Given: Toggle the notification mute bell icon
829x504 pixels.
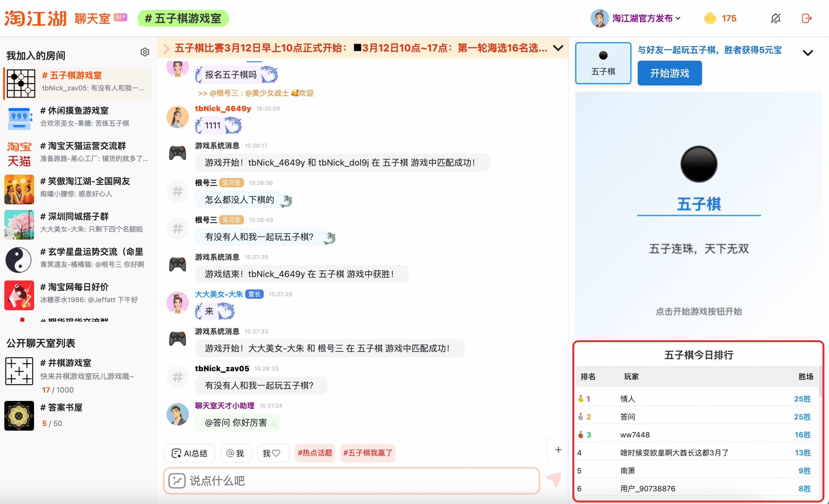Looking at the screenshot, I should click(x=775, y=18).
